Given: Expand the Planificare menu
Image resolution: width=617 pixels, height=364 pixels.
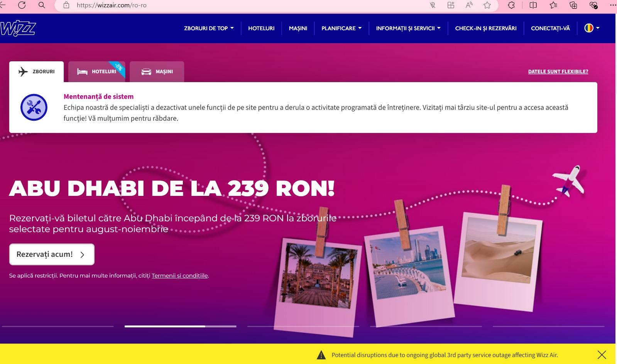Looking at the screenshot, I should pos(341,28).
